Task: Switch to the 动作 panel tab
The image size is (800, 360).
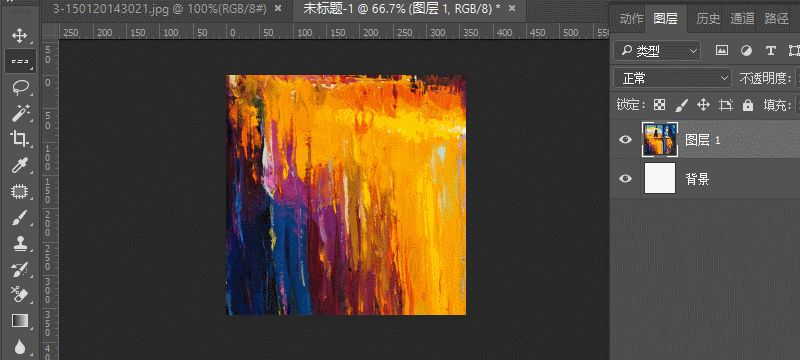Action: pos(631,19)
